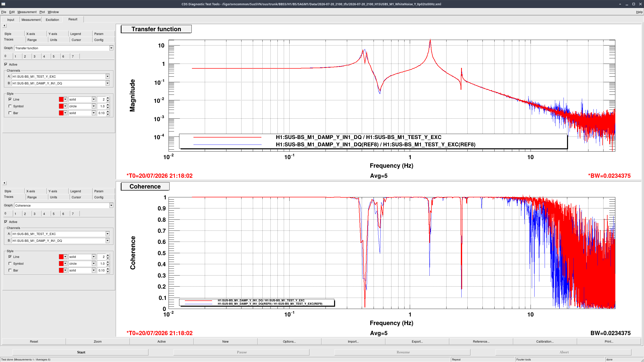This screenshot has width=644, height=362.
Task: Open the Export dialog
Action: 417,341
